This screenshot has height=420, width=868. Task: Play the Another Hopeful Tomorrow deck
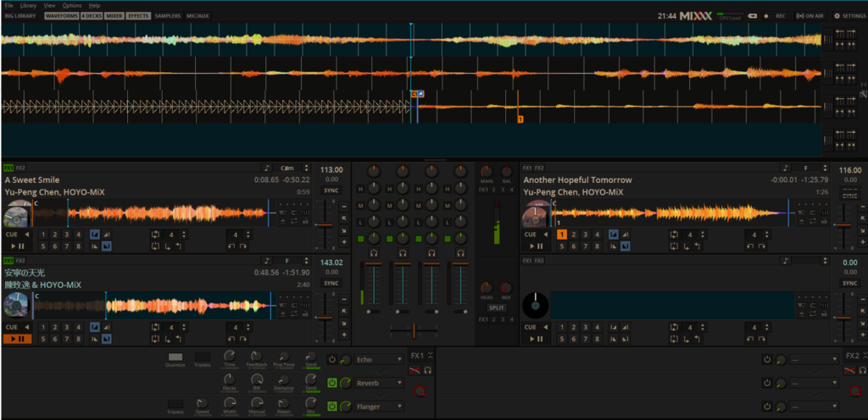click(x=536, y=246)
